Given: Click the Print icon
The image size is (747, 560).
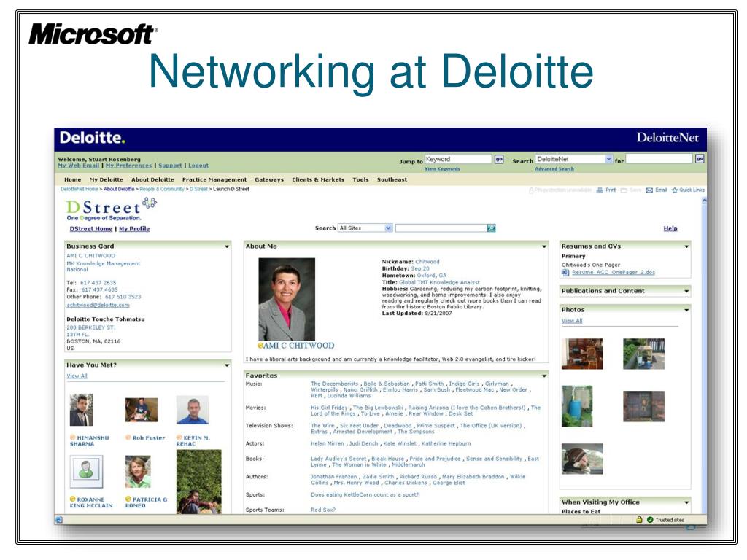Looking at the screenshot, I should pos(600,190).
